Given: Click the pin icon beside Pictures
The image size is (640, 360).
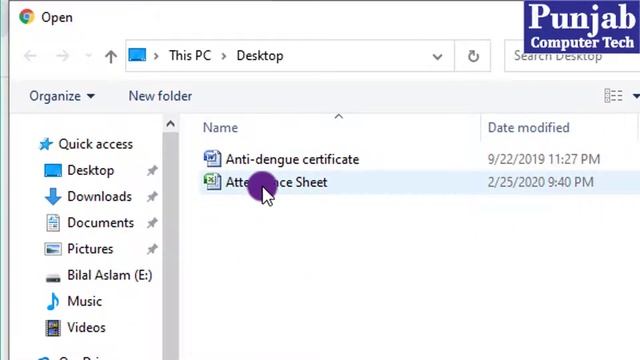Looking at the screenshot, I should 152,249.
